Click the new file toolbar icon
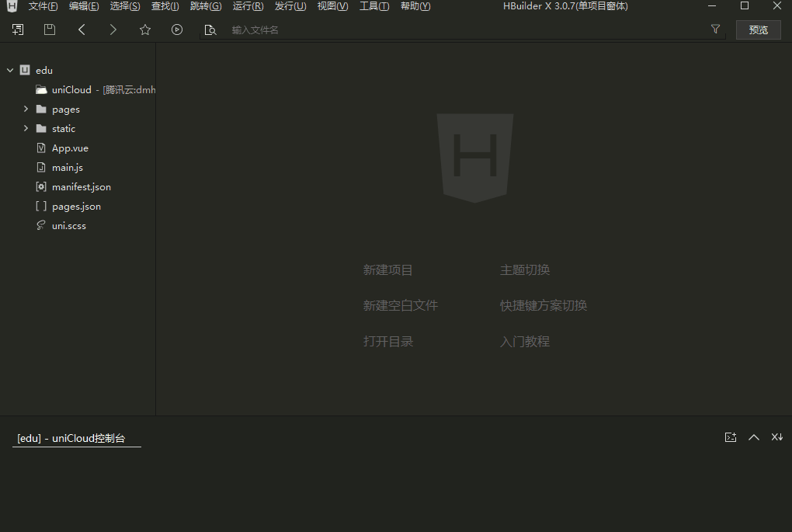The image size is (792, 532). click(x=18, y=30)
